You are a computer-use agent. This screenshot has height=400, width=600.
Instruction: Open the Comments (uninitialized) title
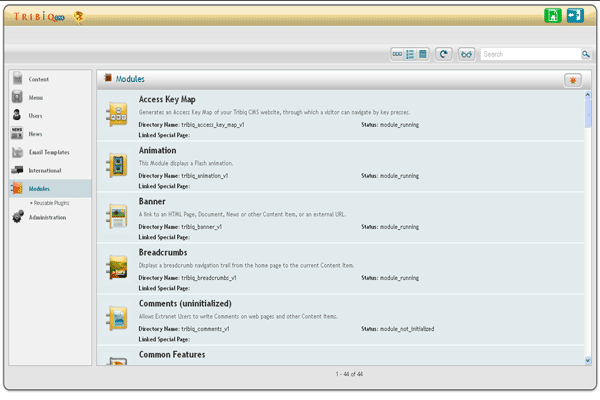click(x=185, y=304)
